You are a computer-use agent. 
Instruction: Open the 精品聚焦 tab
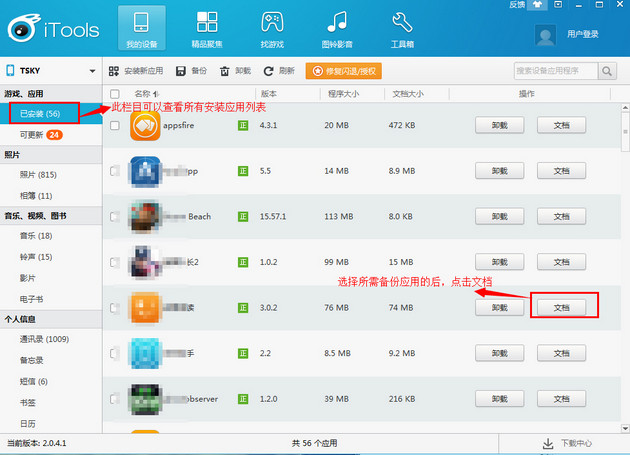207,28
